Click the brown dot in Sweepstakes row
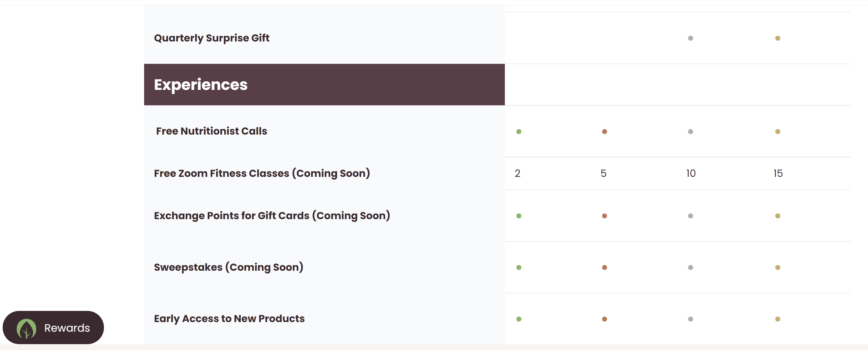868x350 pixels. point(605,267)
